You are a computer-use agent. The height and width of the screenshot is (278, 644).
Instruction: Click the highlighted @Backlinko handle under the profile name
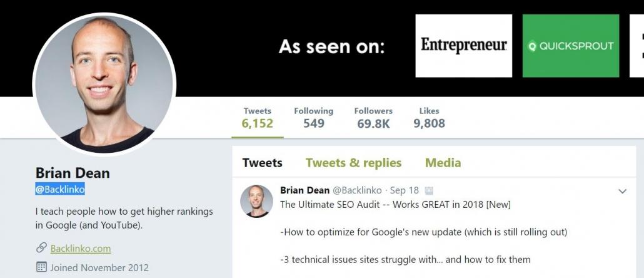click(x=60, y=189)
